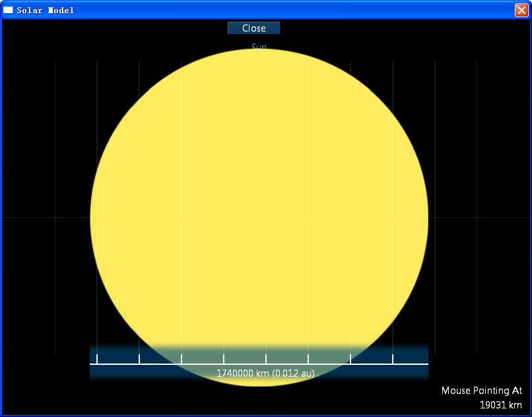Screen dimensions: 532x417
Task: Click the 19031 km distance readout
Action: click(501, 404)
